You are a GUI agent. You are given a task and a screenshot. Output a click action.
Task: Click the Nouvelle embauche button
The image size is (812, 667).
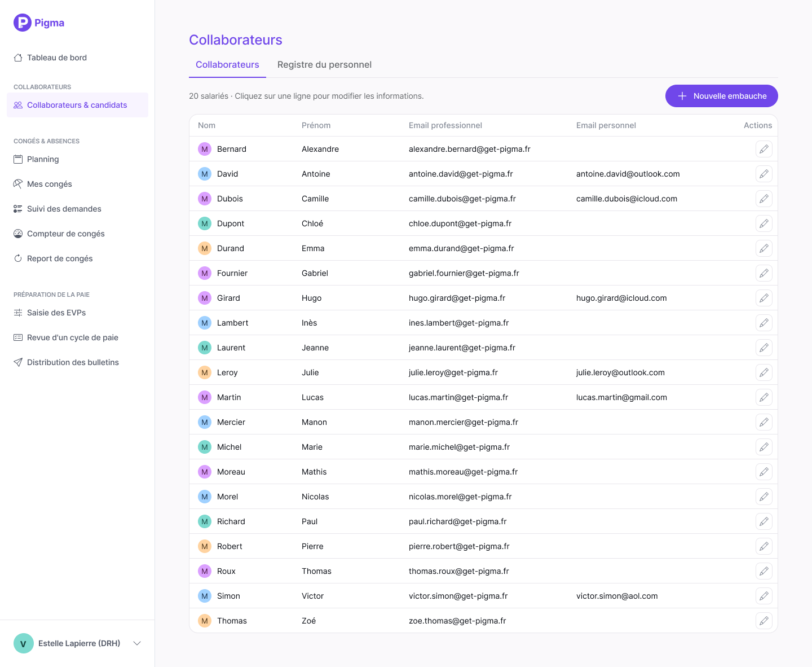point(722,96)
